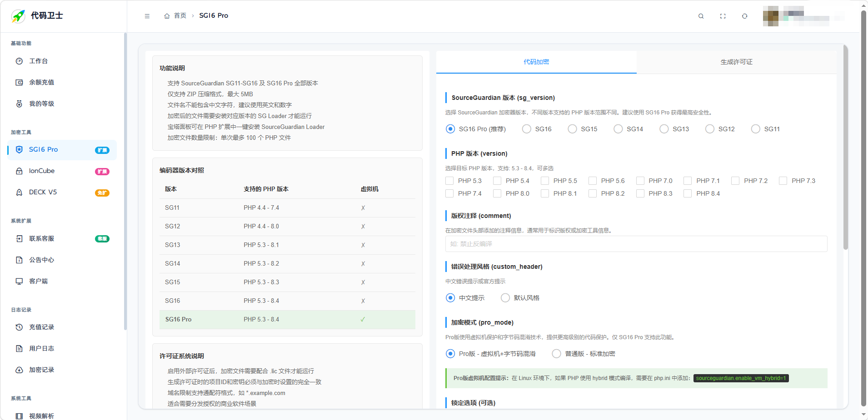
Task: Open IonCube menu item
Action: pos(62,171)
